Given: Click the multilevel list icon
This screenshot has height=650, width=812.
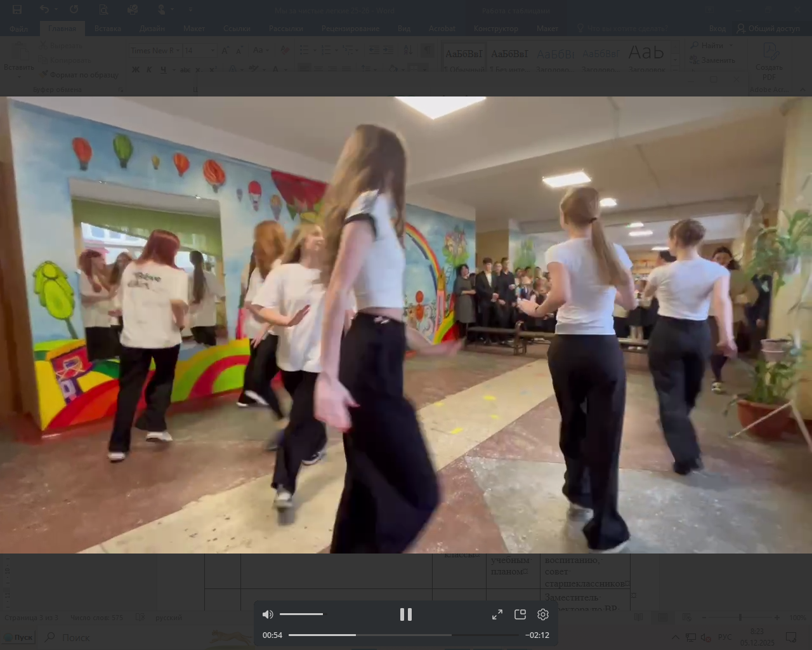Looking at the screenshot, I should point(347,51).
